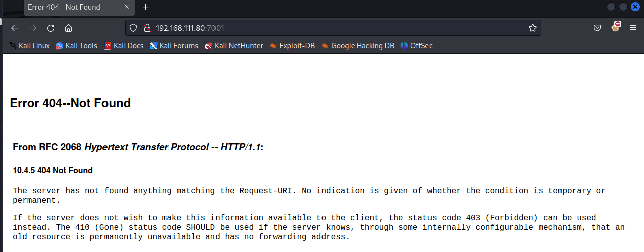Image resolution: width=644 pixels, height=252 pixels.
Task: Click the insecure connection padlock icon
Action: coord(147,28)
